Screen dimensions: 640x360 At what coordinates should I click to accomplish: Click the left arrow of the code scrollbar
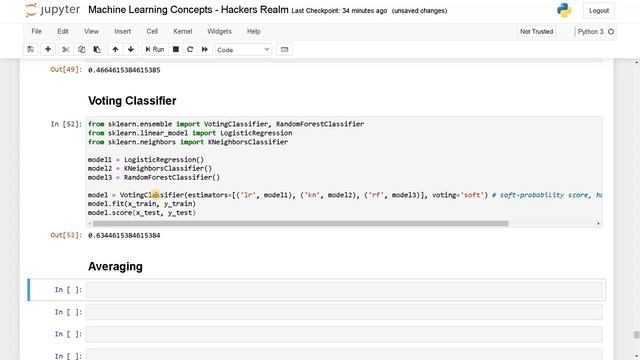pyautogui.click(x=89, y=223)
